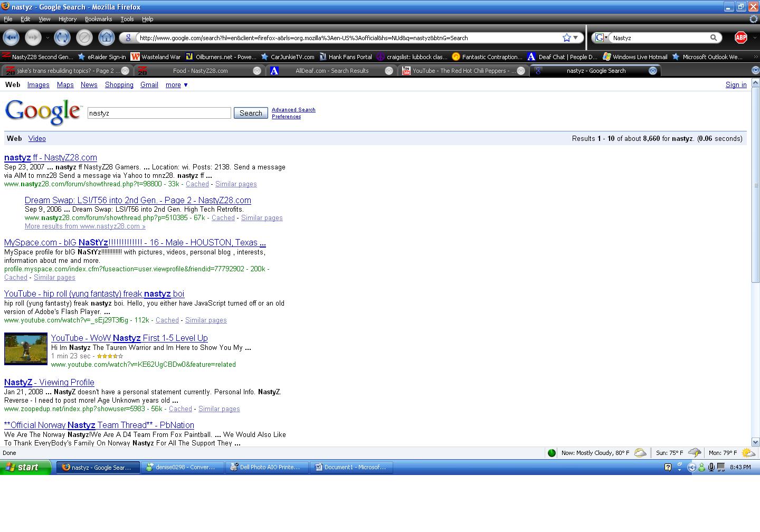
Task: Open the Bookmarks menu
Action: [x=98, y=19]
